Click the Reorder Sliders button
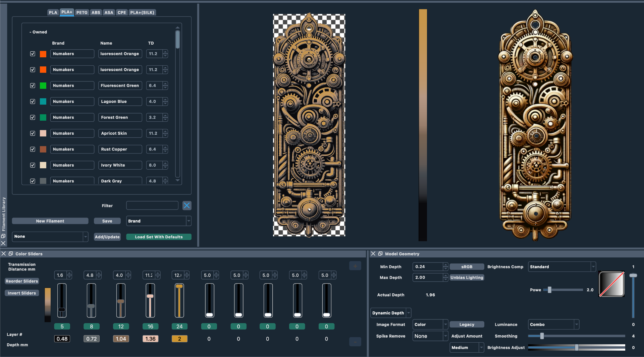 pyautogui.click(x=22, y=281)
